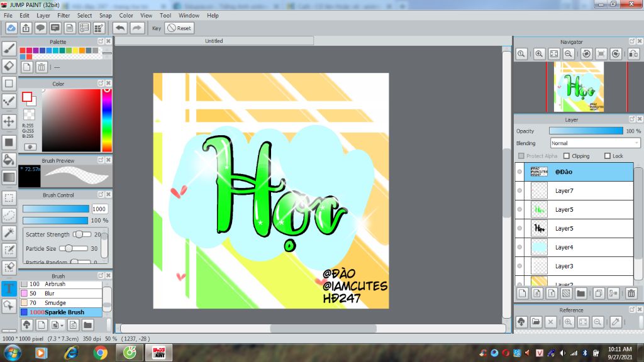Click the export/share icon in toolbar
The image size is (644, 362).
coord(26,28)
